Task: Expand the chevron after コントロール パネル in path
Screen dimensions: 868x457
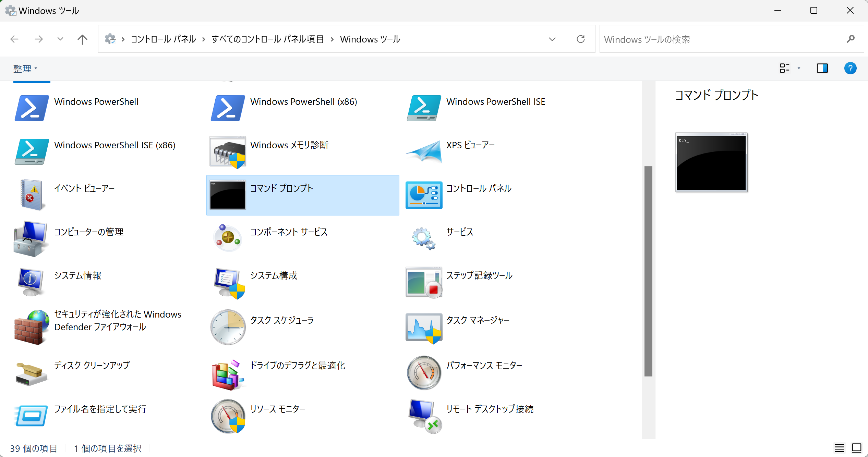Action: (x=204, y=39)
